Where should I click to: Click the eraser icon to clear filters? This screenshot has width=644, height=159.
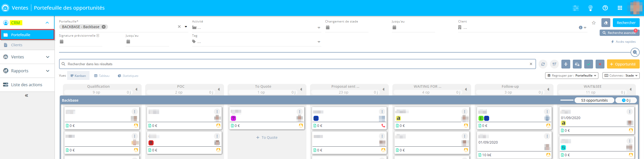[606, 23]
